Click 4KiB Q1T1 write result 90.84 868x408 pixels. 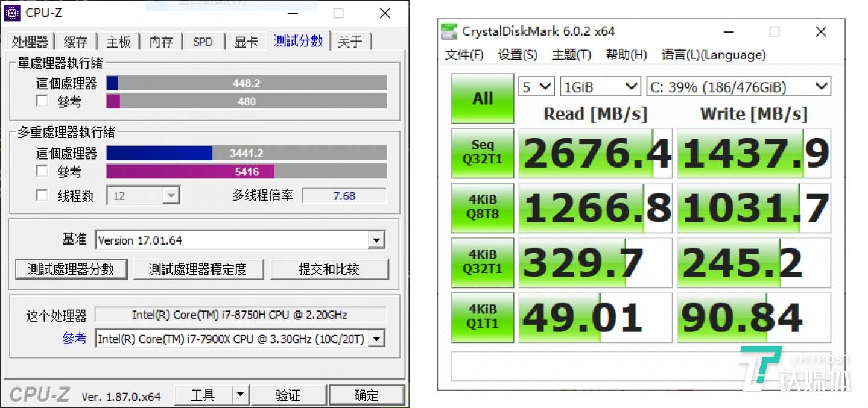click(754, 318)
